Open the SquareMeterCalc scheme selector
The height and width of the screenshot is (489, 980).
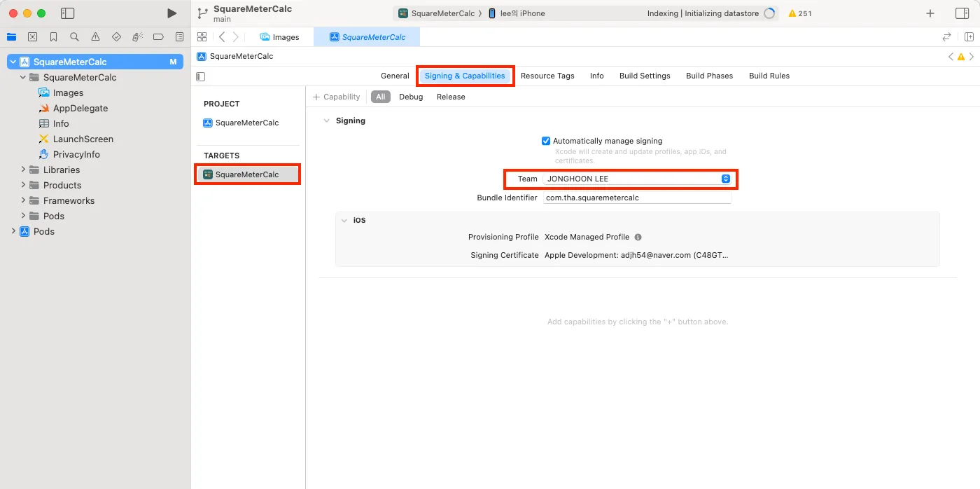[436, 13]
